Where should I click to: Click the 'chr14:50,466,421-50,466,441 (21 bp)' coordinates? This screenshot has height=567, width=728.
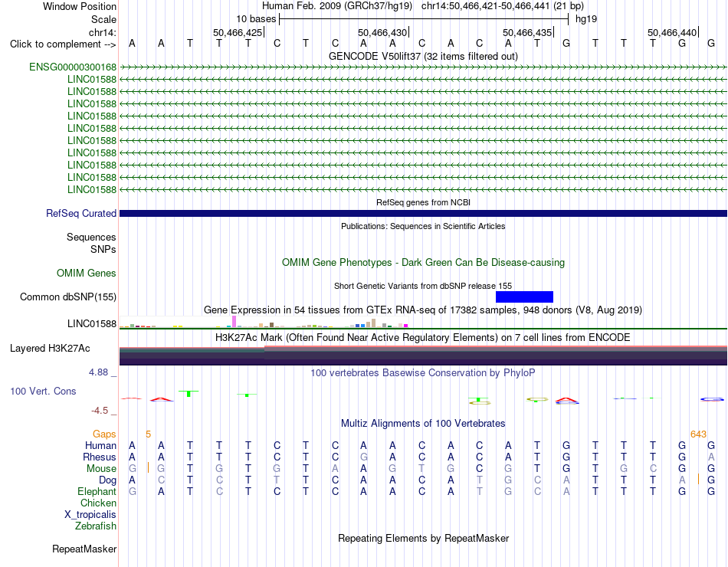tap(503, 6)
